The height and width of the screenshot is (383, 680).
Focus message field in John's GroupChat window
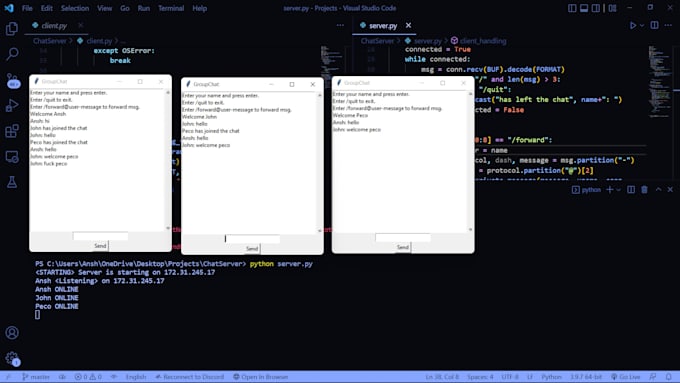tap(252, 239)
